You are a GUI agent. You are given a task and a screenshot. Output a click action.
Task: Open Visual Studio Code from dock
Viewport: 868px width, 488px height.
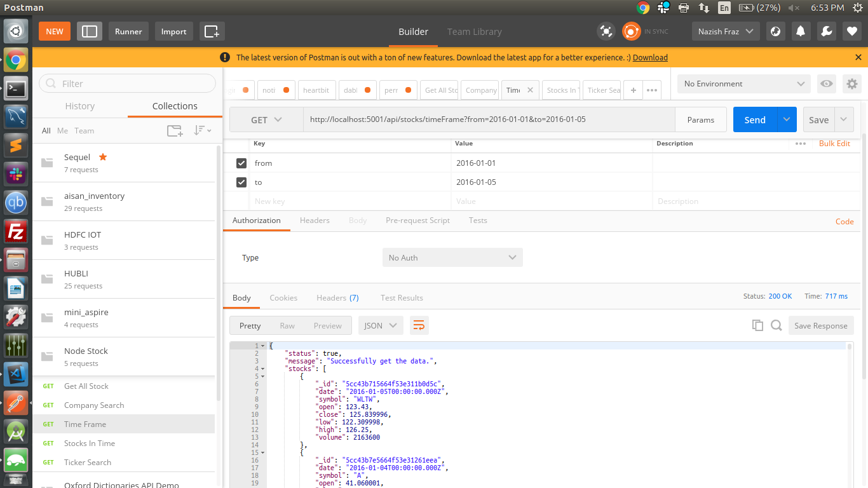point(16,374)
